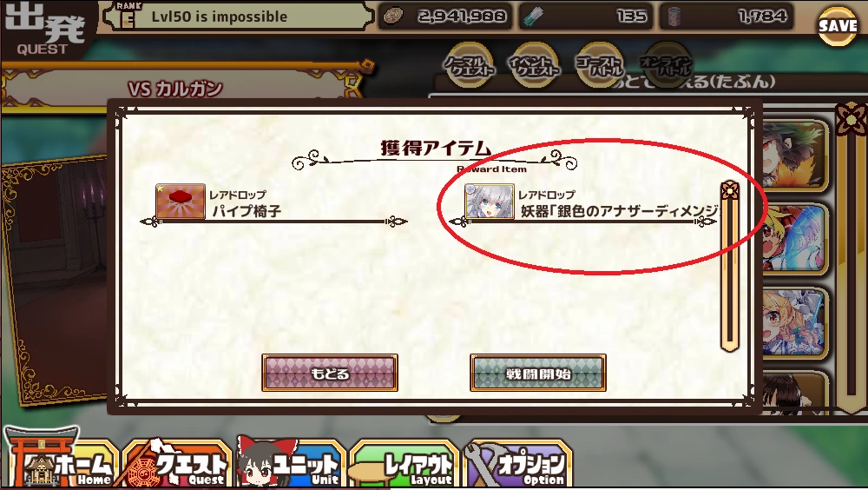Open the Quest menu at the bottom
Viewport: 868px width, 490px height.
coord(178,463)
